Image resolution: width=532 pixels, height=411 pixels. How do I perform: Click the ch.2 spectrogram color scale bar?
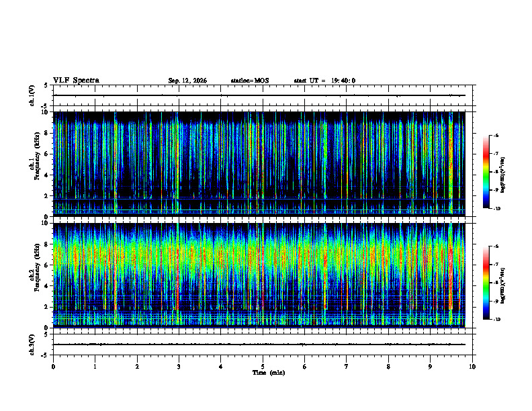coord(486,283)
